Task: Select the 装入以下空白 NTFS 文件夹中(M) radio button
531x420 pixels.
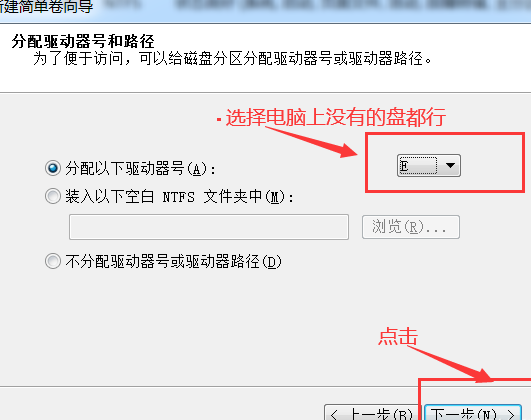Action: click(x=53, y=196)
